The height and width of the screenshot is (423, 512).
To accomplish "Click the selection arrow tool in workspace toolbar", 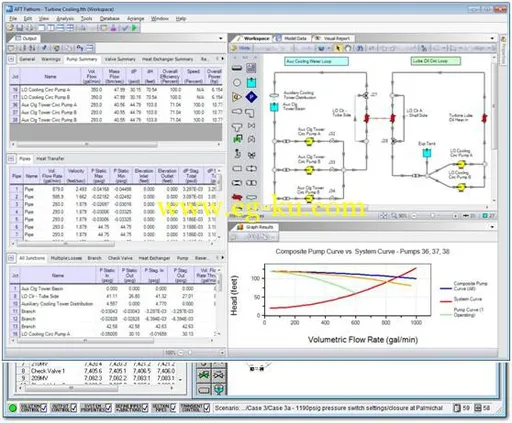I will click(338, 48).
